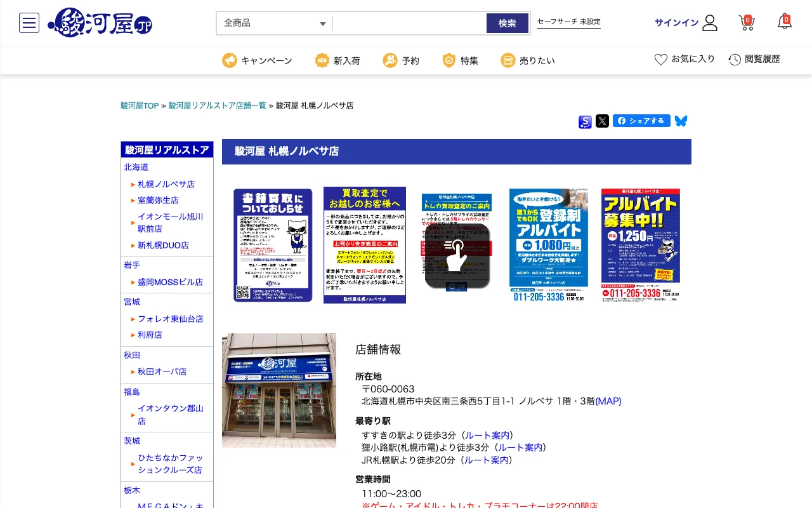Click the キャンペーン megaphone icon
Image resolution: width=812 pixels, height=508 pixels.
(229, 60)
